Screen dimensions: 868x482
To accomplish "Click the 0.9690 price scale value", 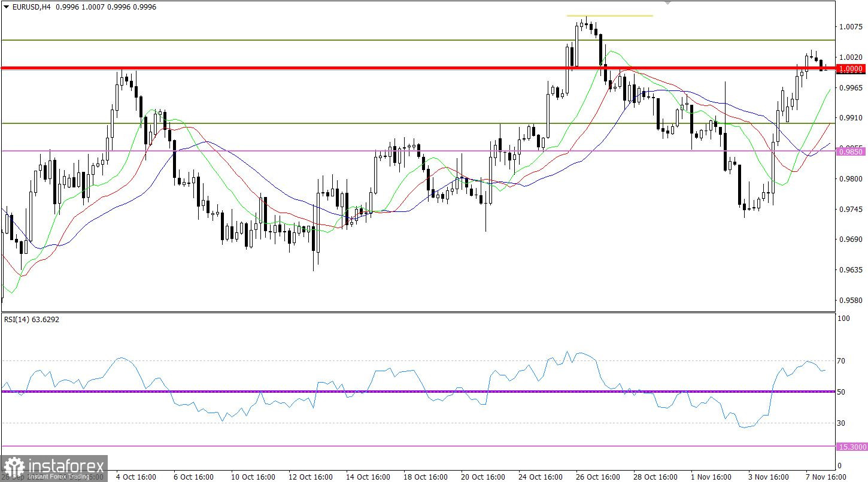I will tap(851, 239).
